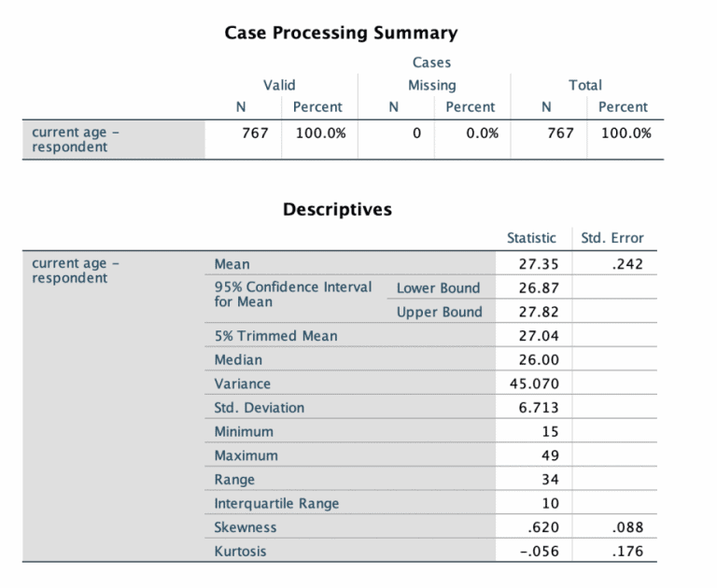This screenshot has width=717, height=588.
Task: Select the Upper Bound value 27.82
Action: coord(538,313)
